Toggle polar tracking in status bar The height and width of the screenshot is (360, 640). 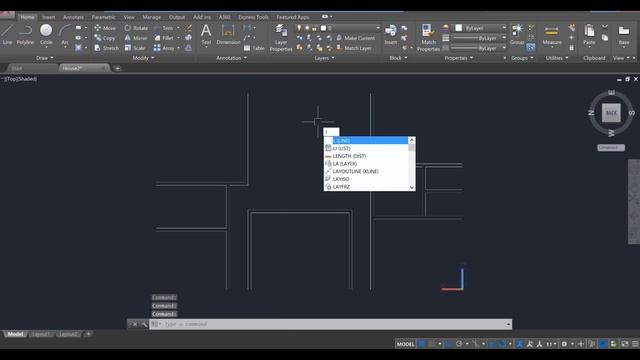[459, 344]
